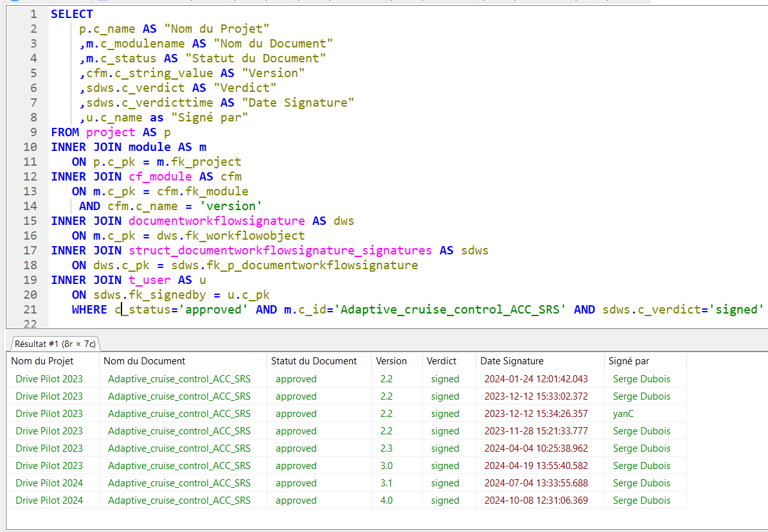Viewport: 768px width, 532px height.
Task: Click line number 21 in editor gutter
Action: tap(30, 310)
